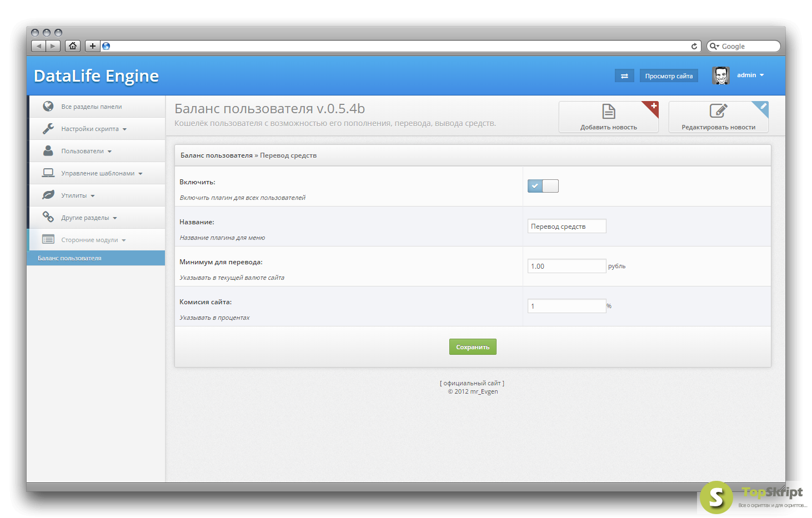Click the DataLife Engine logo title

coord(96,76)
